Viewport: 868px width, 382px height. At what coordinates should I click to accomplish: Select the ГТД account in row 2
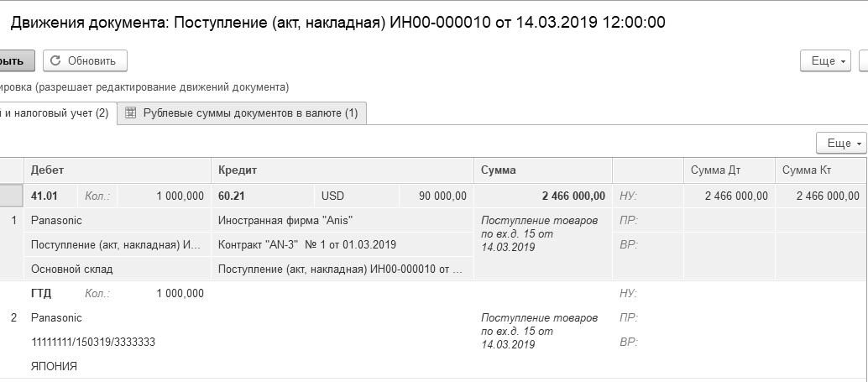click(x=43, y=293)
